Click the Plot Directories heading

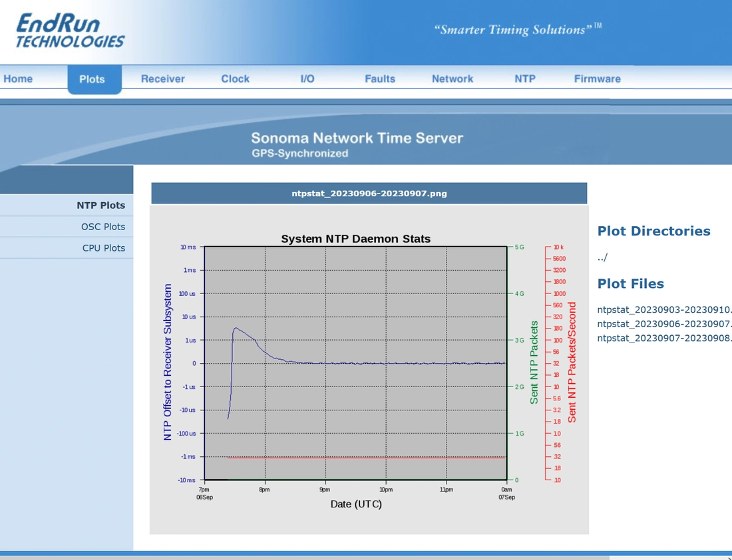pos(653,231)
